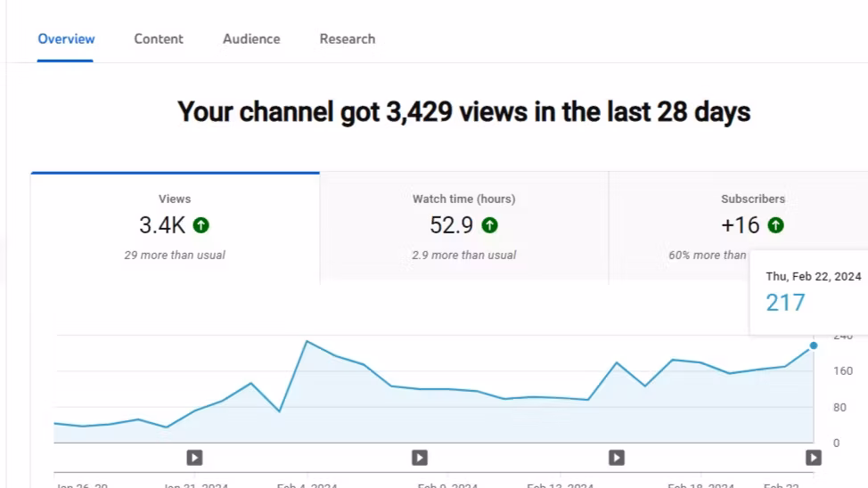Switch to the Content tab

159,39
